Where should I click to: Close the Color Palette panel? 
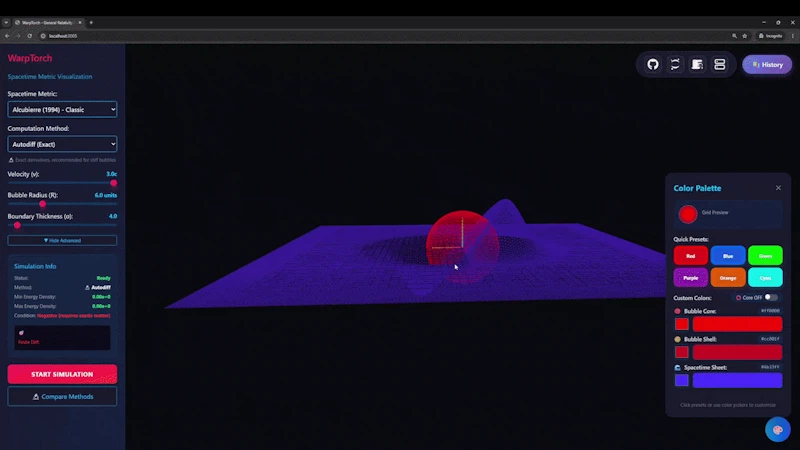click(x=778, y=188)
